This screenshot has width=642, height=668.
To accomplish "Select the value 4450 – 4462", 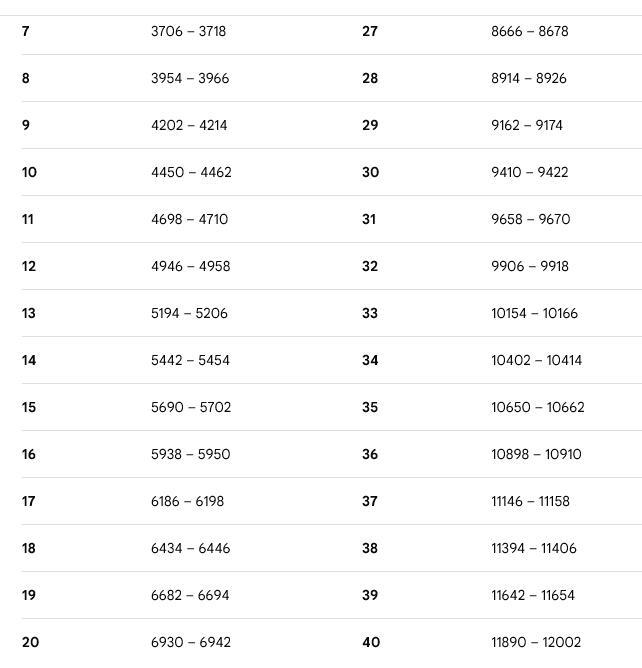I will coord(191,172).
